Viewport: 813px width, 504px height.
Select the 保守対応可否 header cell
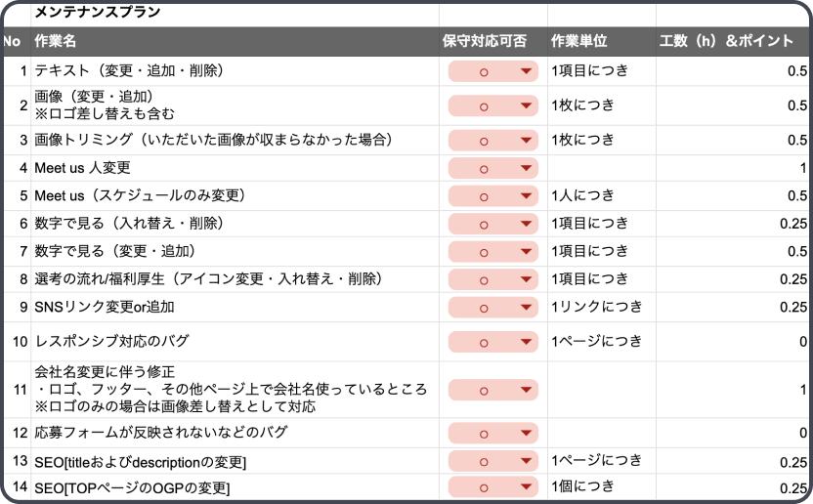492,41
